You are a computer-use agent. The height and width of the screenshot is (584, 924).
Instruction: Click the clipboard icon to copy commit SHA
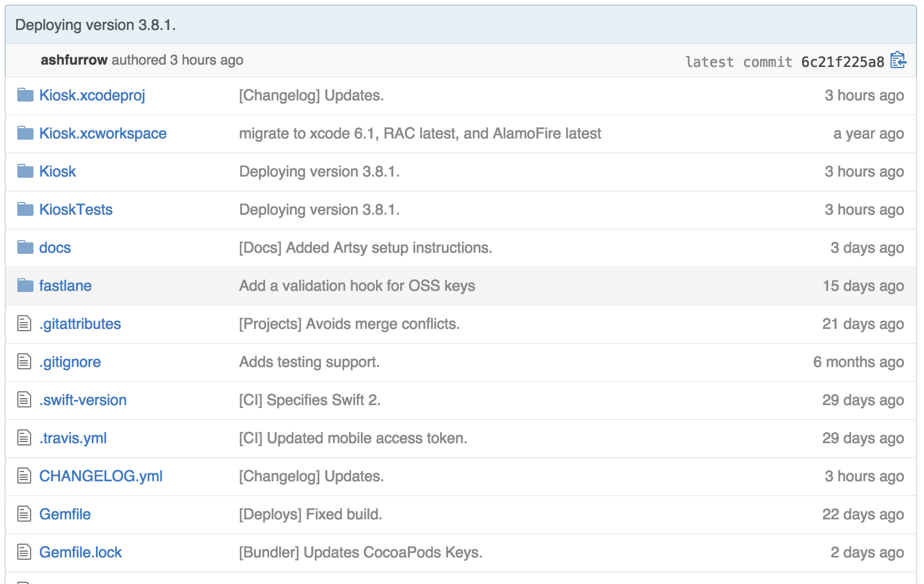point(899,60)
